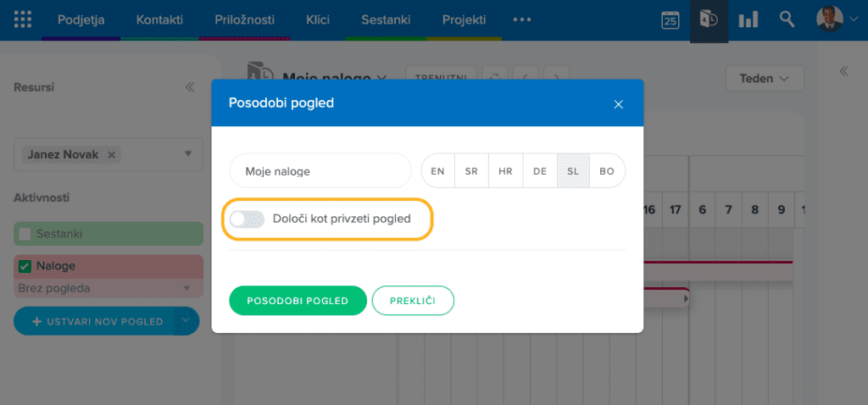Image resolution: width=868 pixels, height=405 pixels.
Task: Open the Ustvari nov pogled arrow dropdown
Action: point(186,321)
